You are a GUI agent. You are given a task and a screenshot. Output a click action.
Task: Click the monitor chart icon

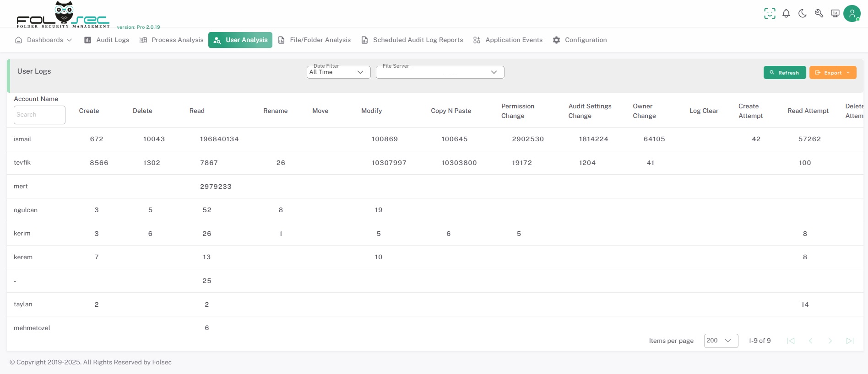point(835,14)
